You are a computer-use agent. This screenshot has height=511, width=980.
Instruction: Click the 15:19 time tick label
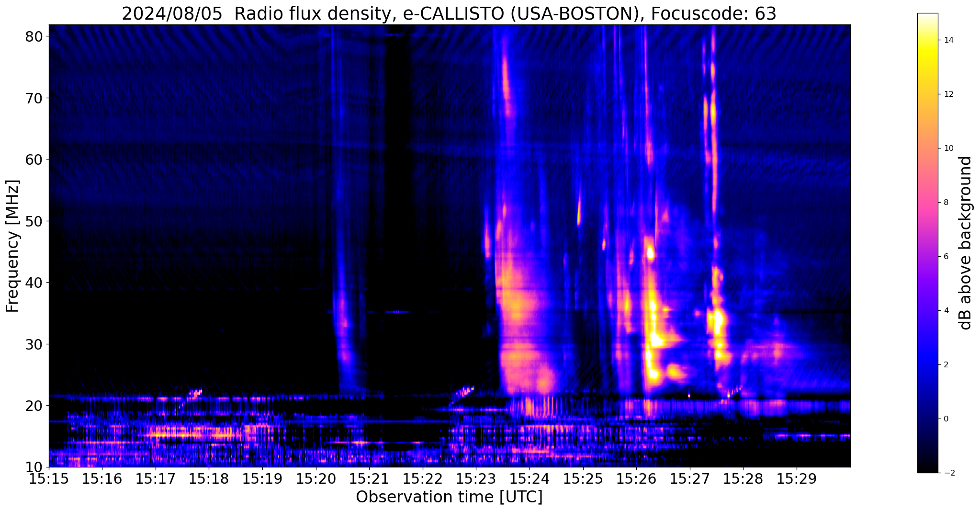pos(262,479)
